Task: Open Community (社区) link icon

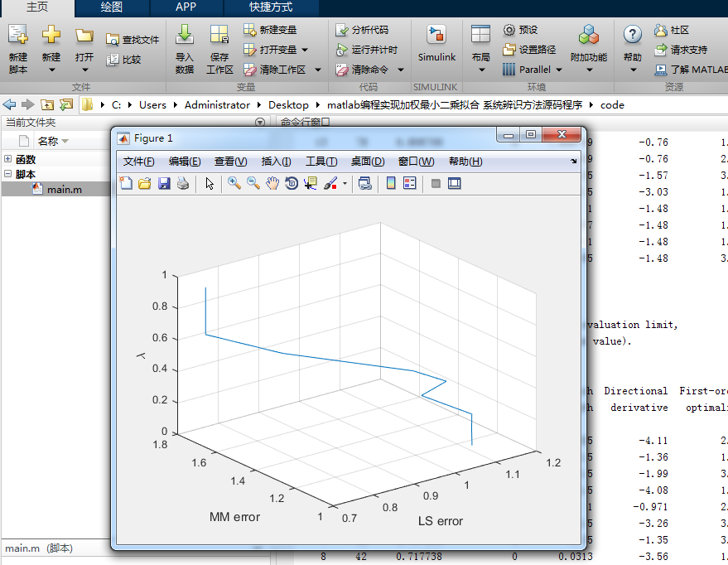Action: (x=661, y=30)
